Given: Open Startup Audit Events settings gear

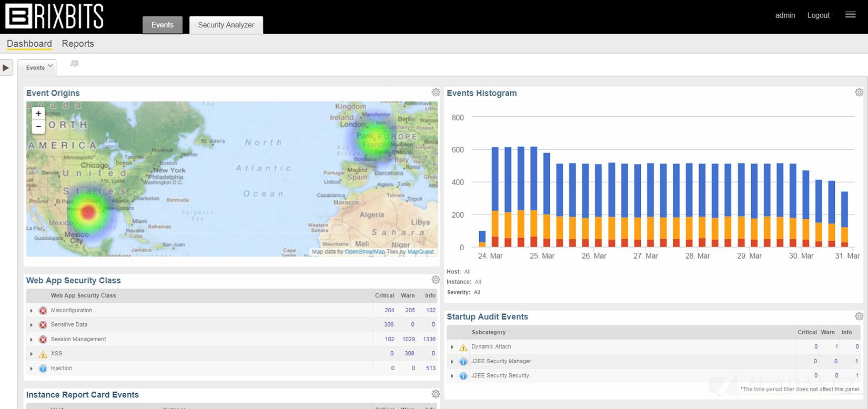Looking at the screenshot, I should [x=859, y=316].
